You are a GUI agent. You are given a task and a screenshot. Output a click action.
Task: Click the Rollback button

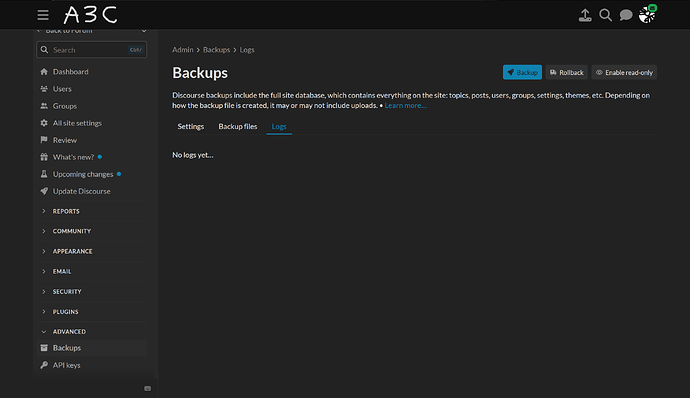567,73
